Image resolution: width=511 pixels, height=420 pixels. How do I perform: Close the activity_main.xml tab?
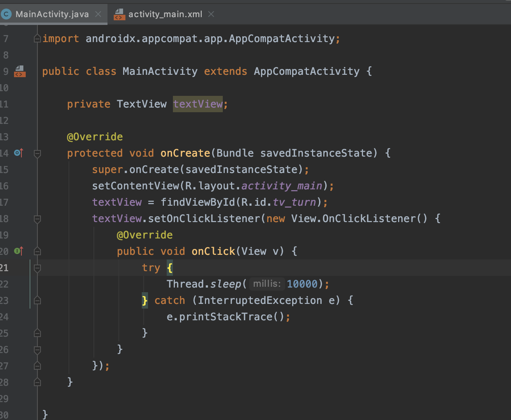(211, 14)
